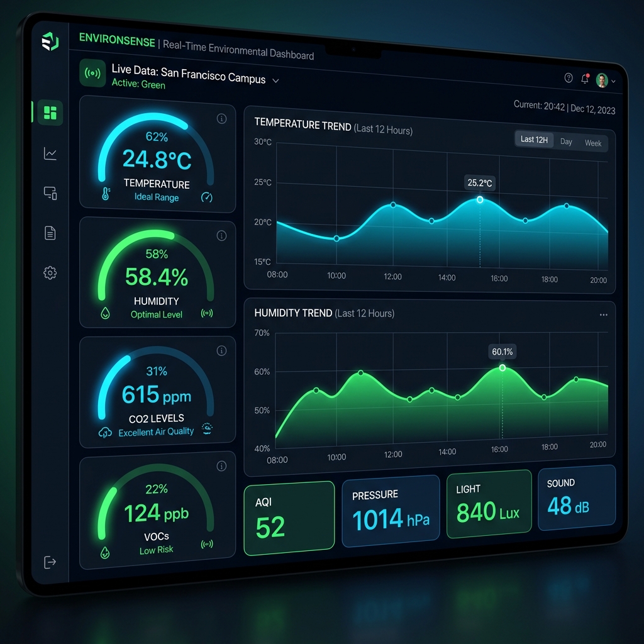Click the 25.2°C data point marker
Screen dimensions: 644x644
pos(480,199)
